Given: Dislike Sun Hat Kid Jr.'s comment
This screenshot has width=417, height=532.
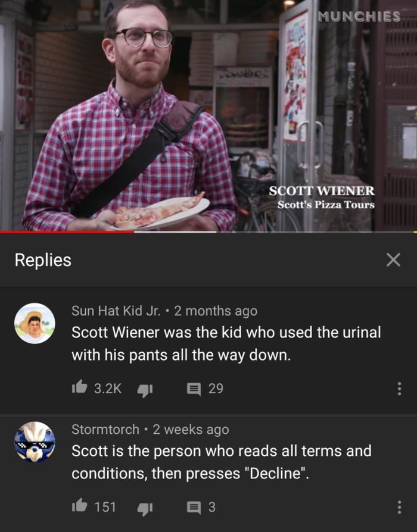Looking at the screenshot, I should (145, 390).
